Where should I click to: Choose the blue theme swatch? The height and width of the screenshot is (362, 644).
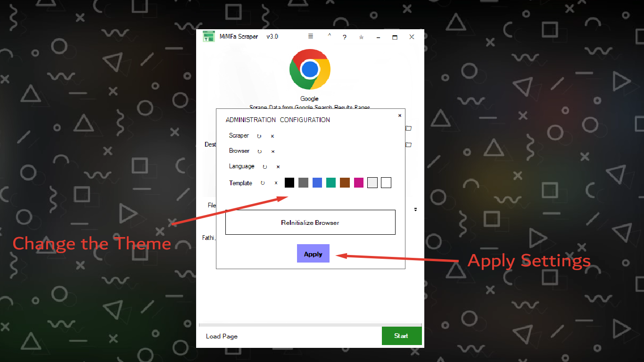click(317, 183)
